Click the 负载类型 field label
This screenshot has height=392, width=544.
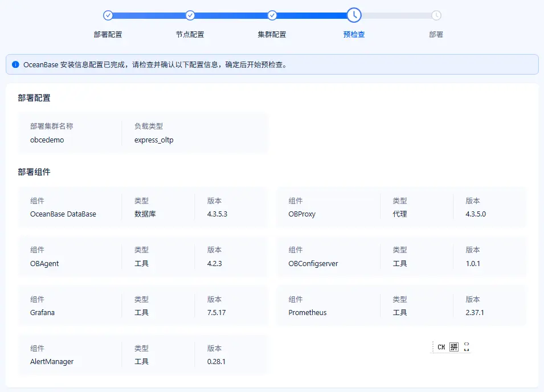(149, 126)
